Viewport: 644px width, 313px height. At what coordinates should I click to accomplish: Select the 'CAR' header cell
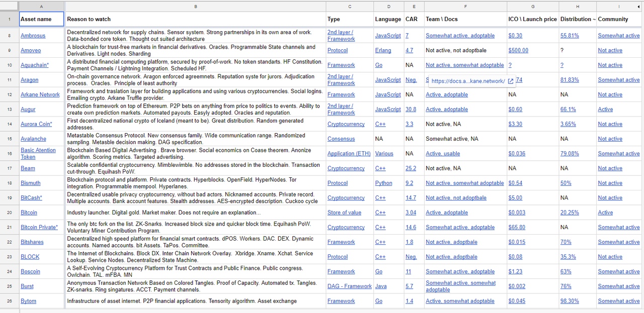(x=414, y=19)
